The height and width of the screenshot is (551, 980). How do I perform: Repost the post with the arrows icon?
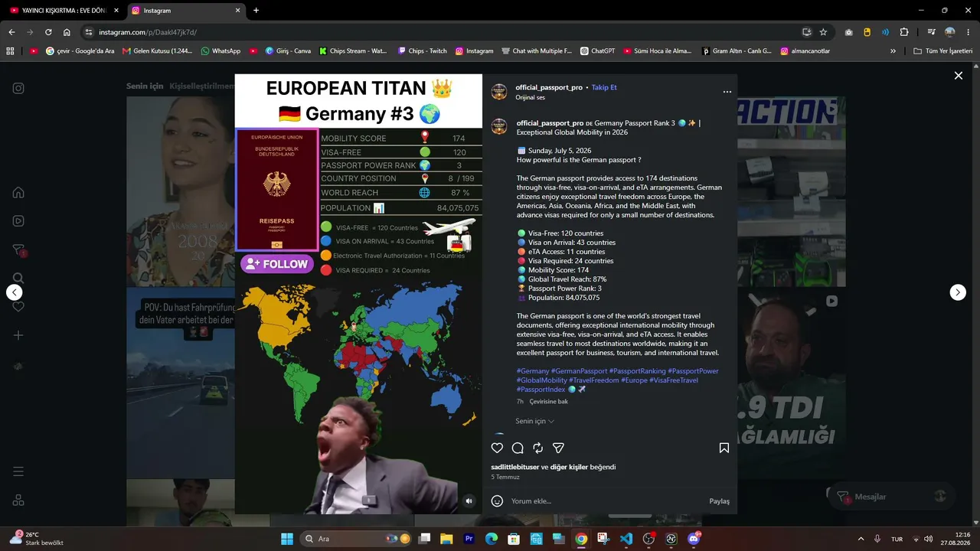pos(538,448)
